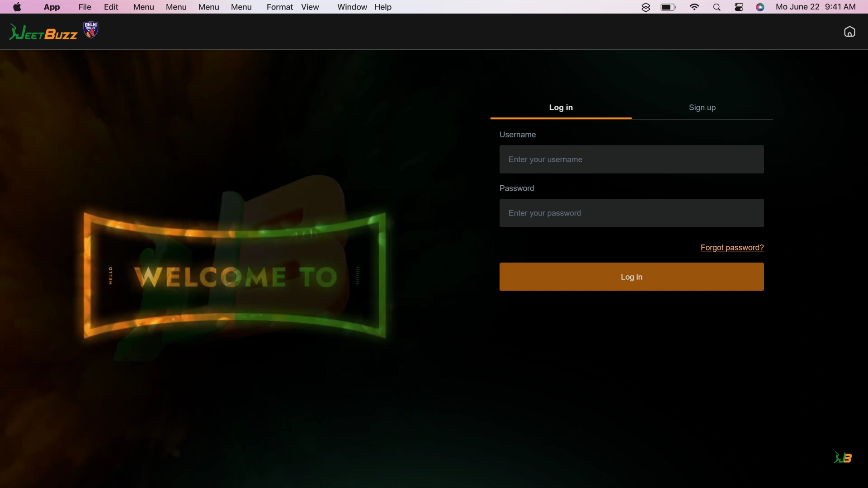Click the JeetBuzz logo in header
Viewport: 868px width, 488px height.
point(43,32)
